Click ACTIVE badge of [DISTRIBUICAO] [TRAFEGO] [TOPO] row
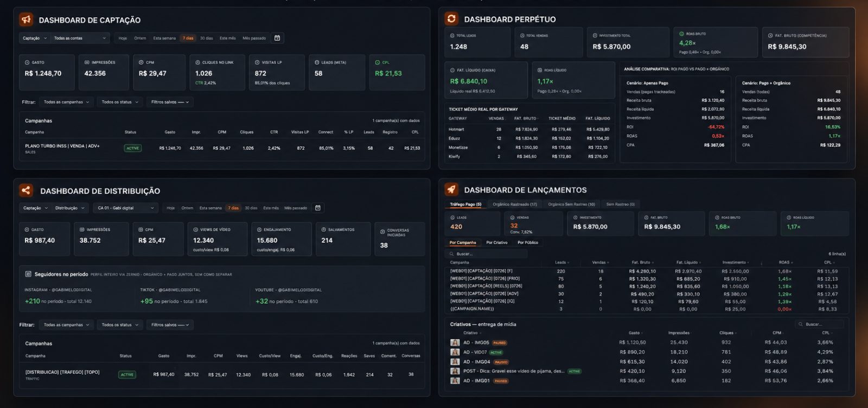Viewport: 868px width, 408px height. tap(127, 374)
